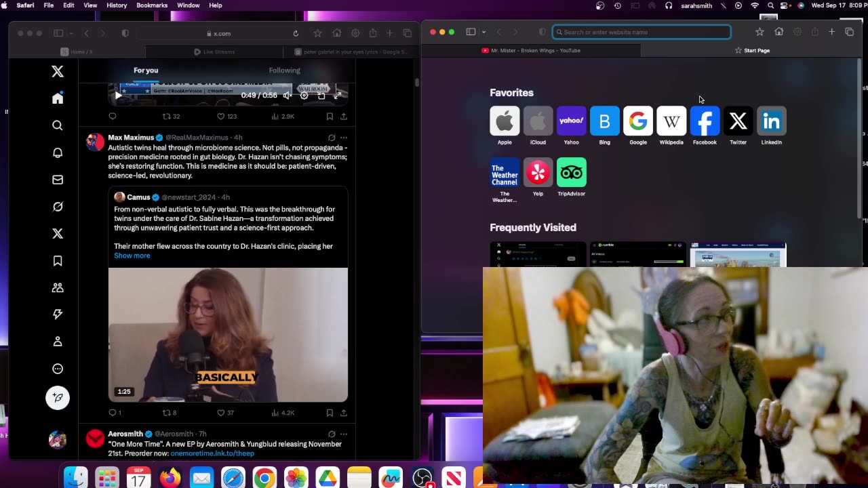Open X Explore search icon in sidebar
Viewport: 868px width, 488px height.
58,125
